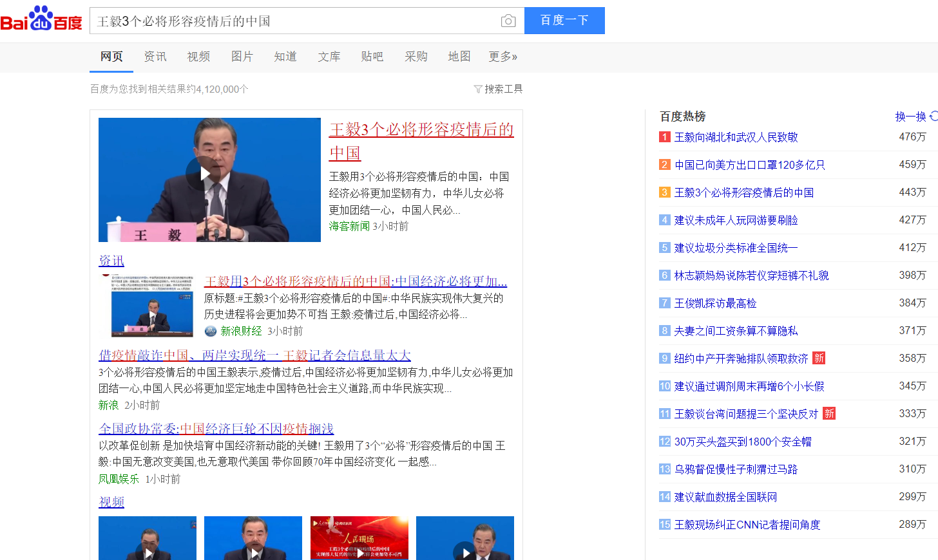Open 王毅用3个必将形容疫情后的中国 news link
The image size is (938, 560).
356,281
